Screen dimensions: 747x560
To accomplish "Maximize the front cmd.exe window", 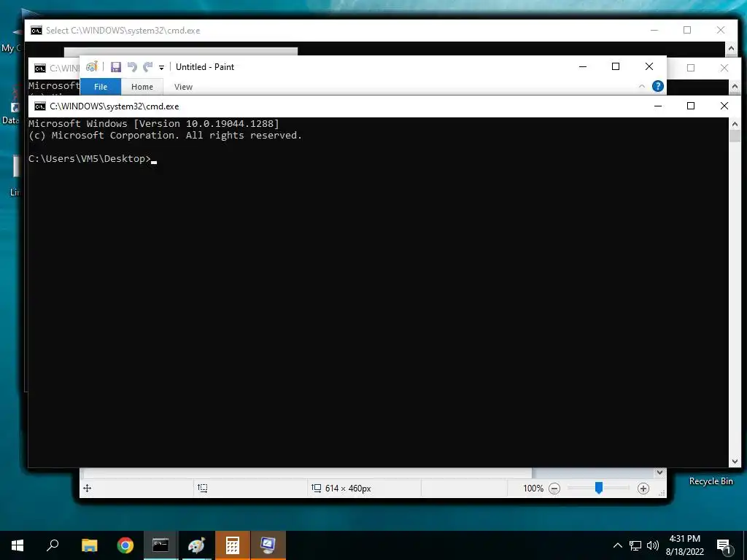I will pyautogui.click(x=691, y=106).
